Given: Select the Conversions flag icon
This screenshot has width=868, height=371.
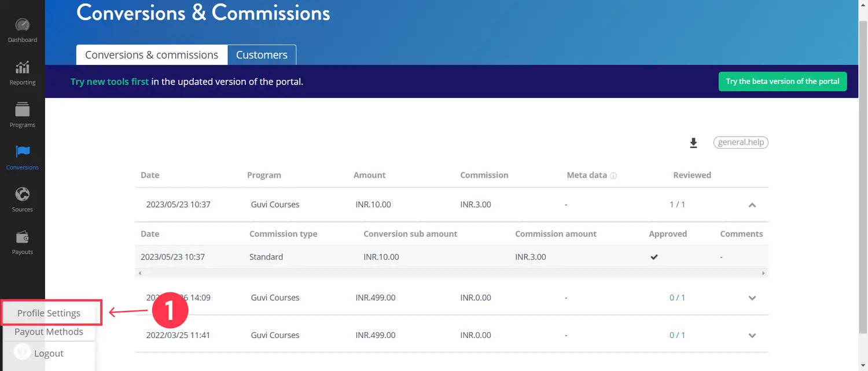Looking at the screenshot, I should pos(23,152).
